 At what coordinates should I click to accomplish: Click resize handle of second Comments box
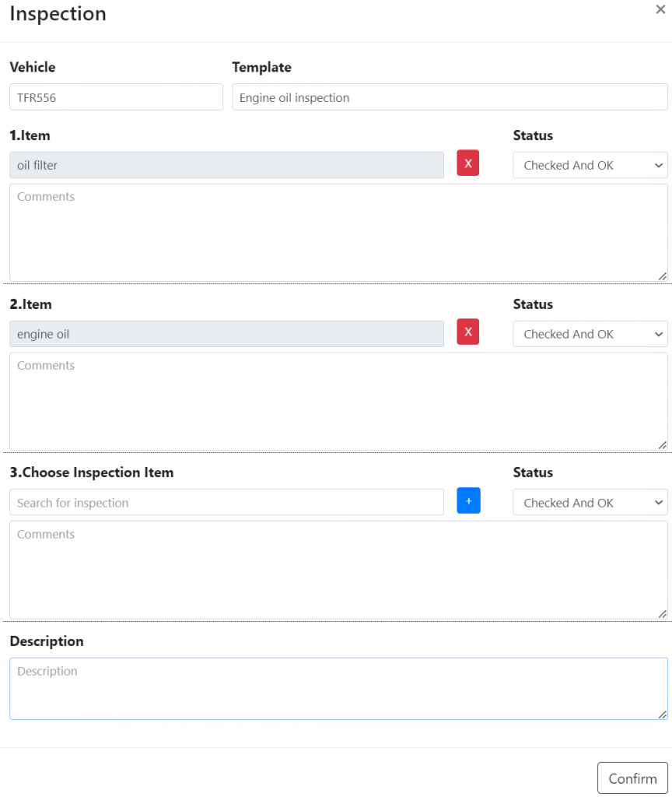point(663,445)
